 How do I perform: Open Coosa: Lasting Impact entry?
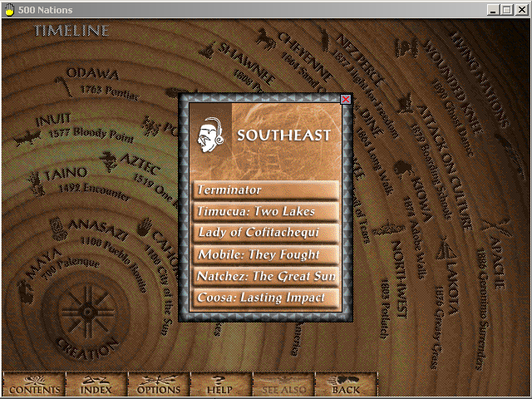tap(266, 298)
